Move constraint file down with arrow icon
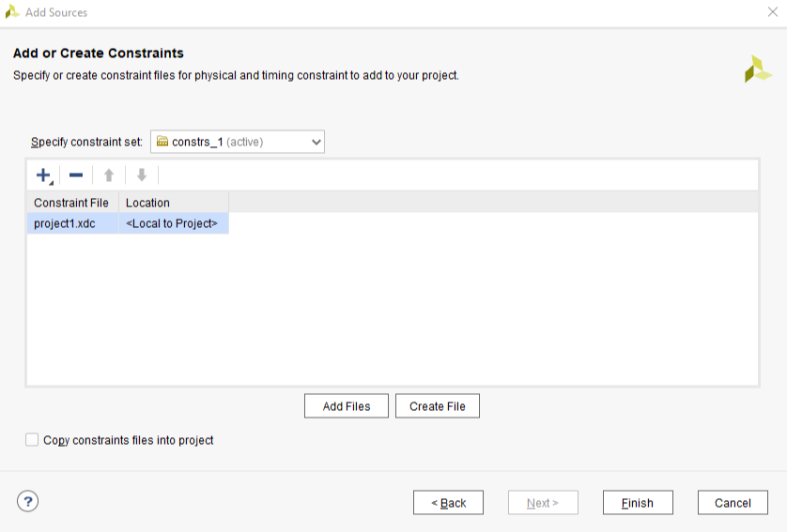Screen dimensions: 787x532 tap(142, 175)
